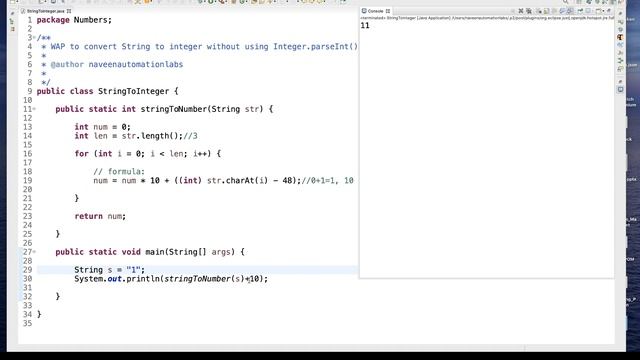Viewport: 640px width, 360px height.
Task: Click the terminated StringToInteger launch description
Action: 487,18
